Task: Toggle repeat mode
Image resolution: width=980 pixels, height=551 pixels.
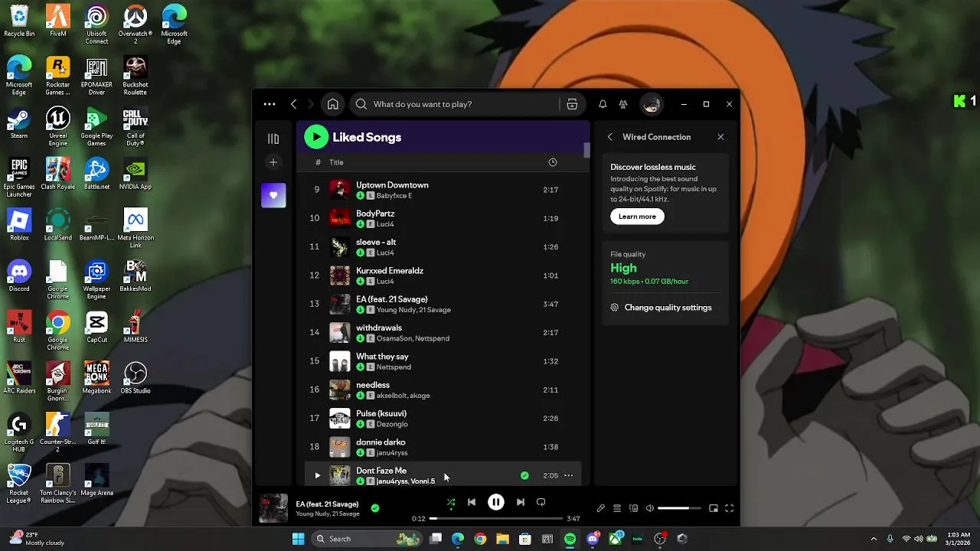Action: (x=541, y=502)
